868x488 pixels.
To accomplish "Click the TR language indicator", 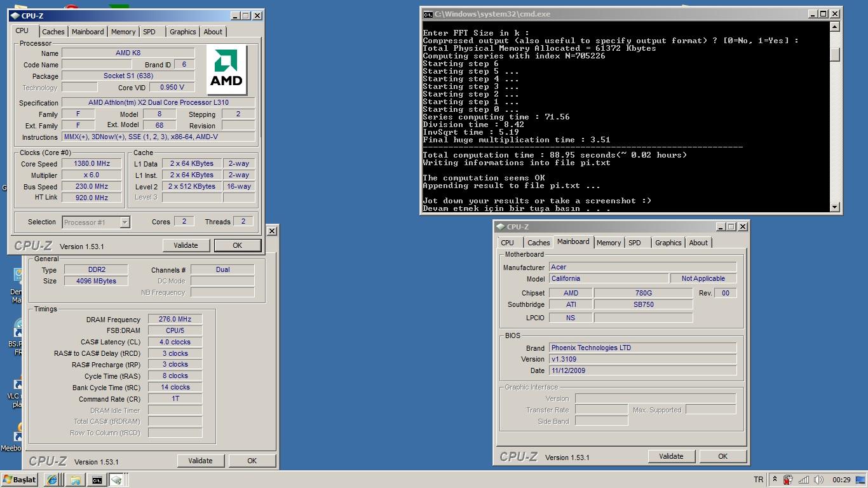I will pyautogui.click(x=758, y=480).
